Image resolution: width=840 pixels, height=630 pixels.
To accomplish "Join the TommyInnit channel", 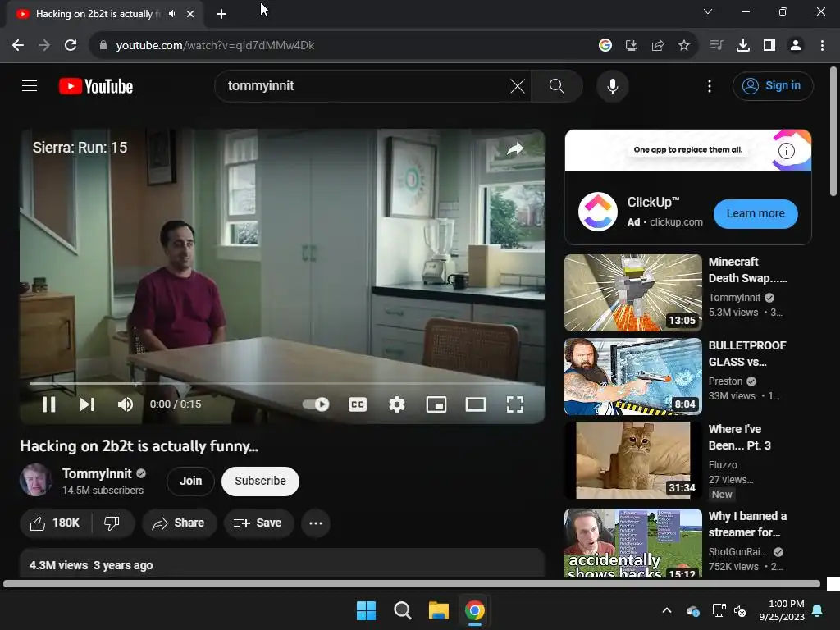I will click(x=190, y=481).
